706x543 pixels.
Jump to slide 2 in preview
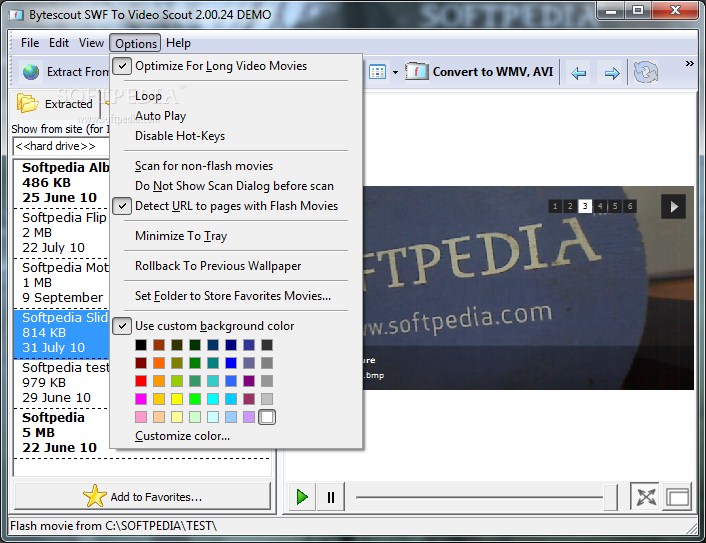(570, 206)
